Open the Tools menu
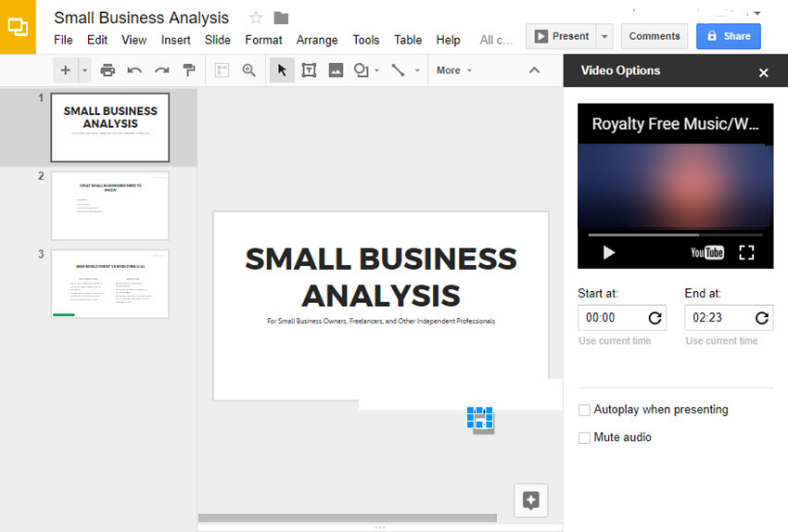 [x=366, y=40]
